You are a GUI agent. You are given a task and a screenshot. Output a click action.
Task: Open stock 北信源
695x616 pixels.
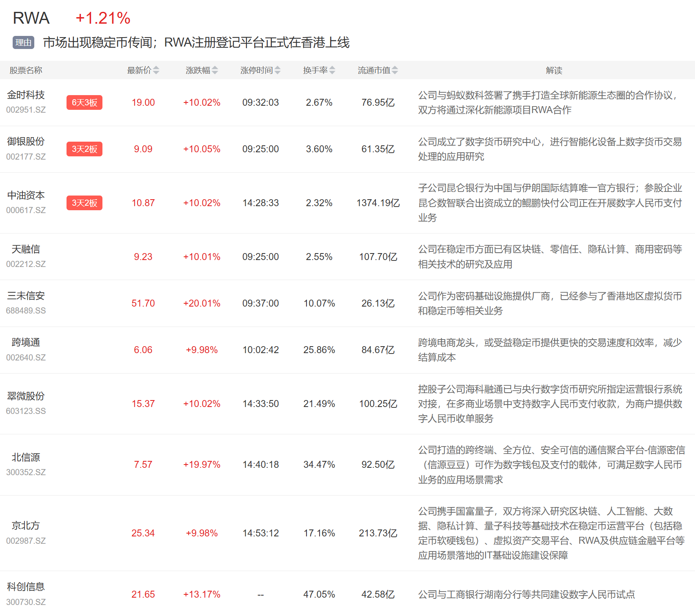click(26, 457)
